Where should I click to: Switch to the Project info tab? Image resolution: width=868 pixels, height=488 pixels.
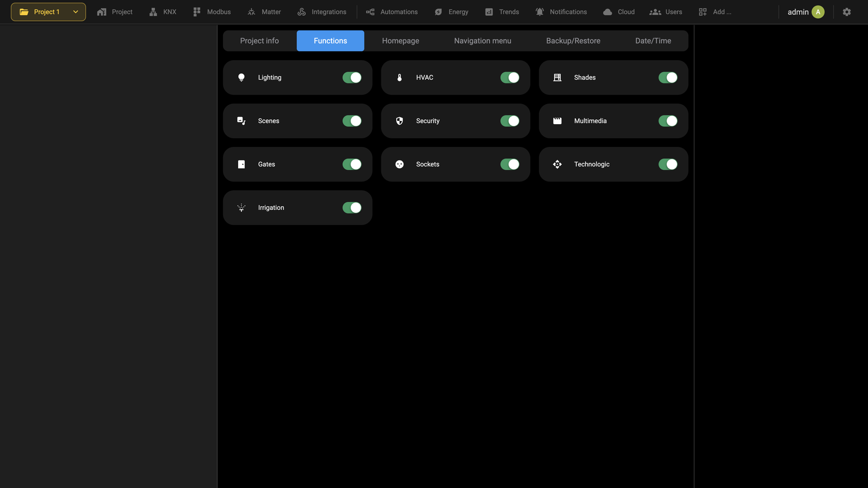point(259,41)
